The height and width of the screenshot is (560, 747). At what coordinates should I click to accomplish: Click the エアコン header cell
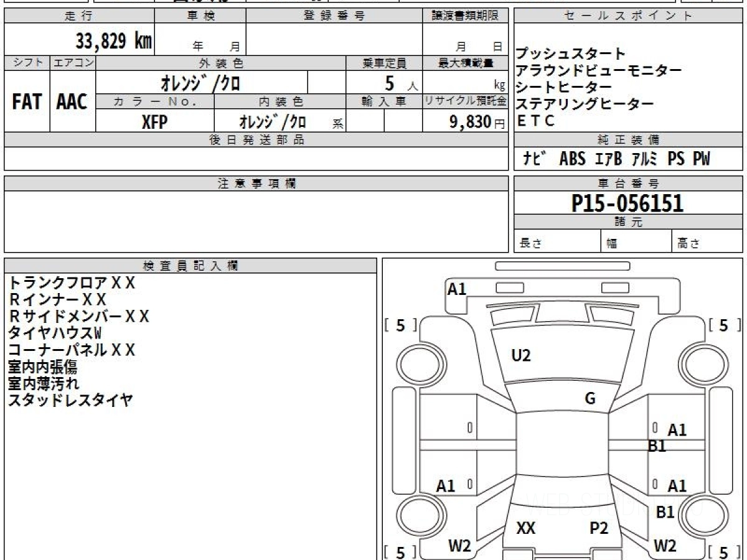point(73,63)
